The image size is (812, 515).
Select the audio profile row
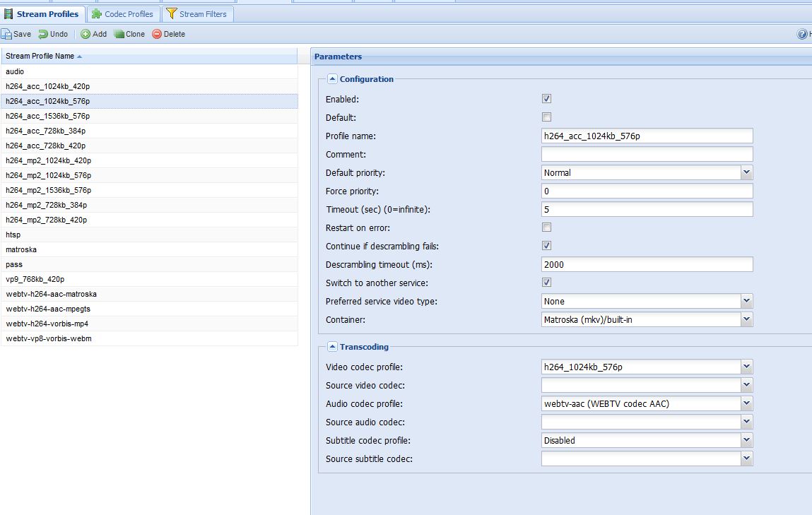(149, 71)
